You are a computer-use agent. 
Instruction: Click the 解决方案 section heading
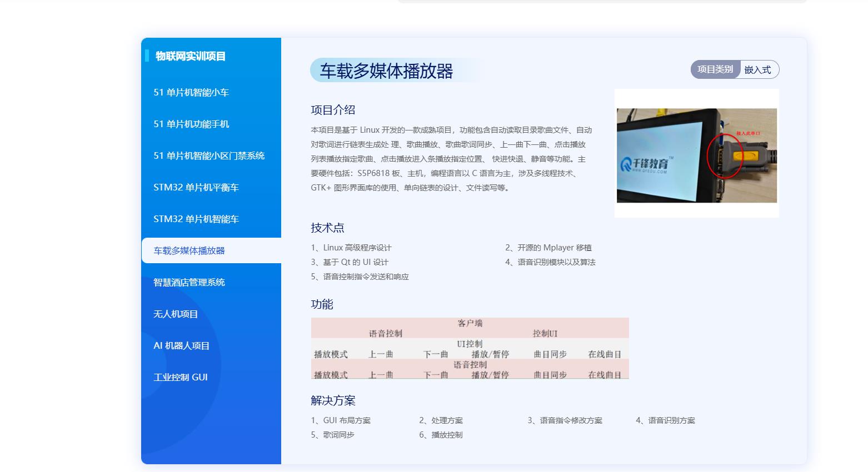[x=333, y=400]
